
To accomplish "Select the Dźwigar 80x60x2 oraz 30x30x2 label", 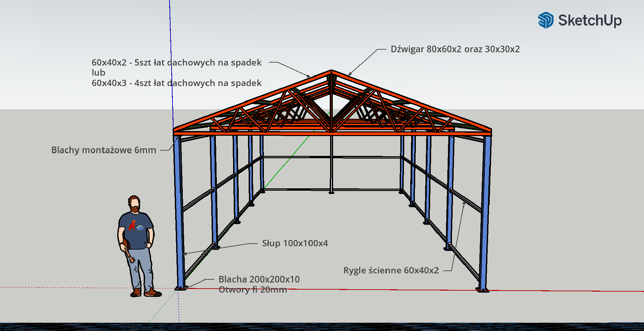I will [x=455, y=49].
